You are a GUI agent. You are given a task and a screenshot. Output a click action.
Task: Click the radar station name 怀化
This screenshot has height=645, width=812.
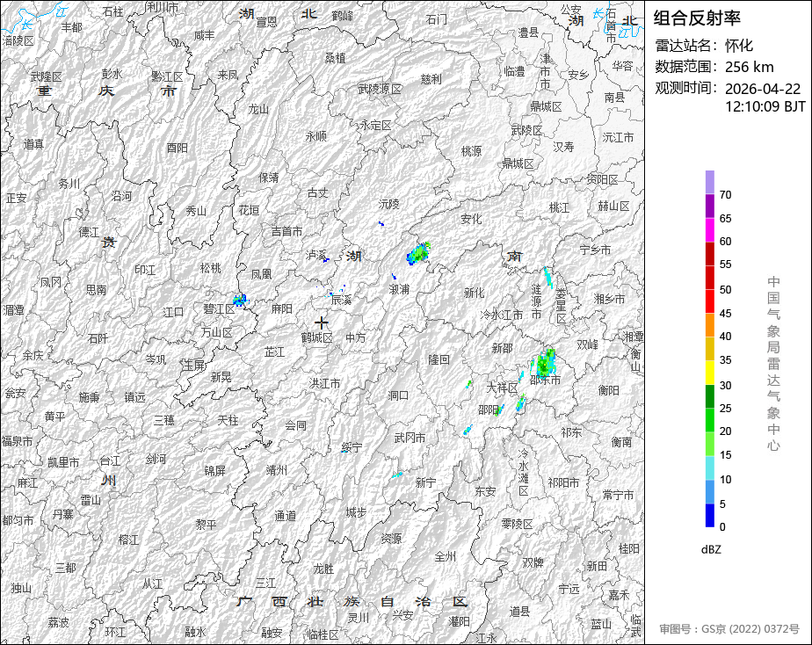pyautogui.click(x=739, y=46)
